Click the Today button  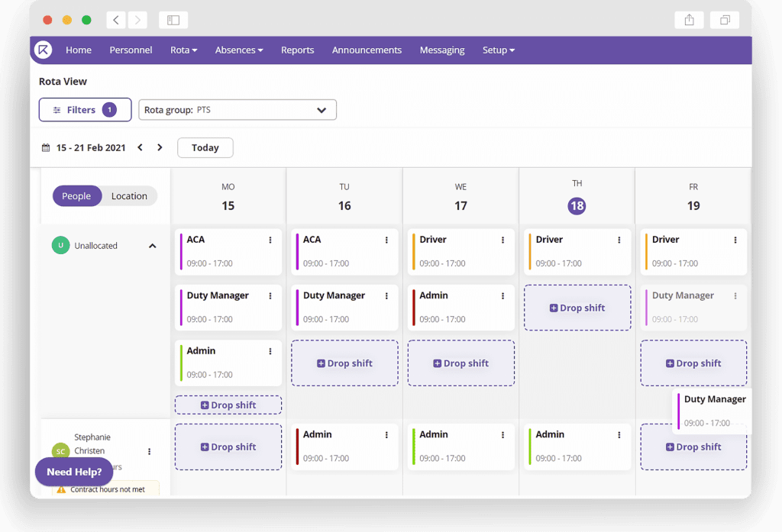[205, 148]
